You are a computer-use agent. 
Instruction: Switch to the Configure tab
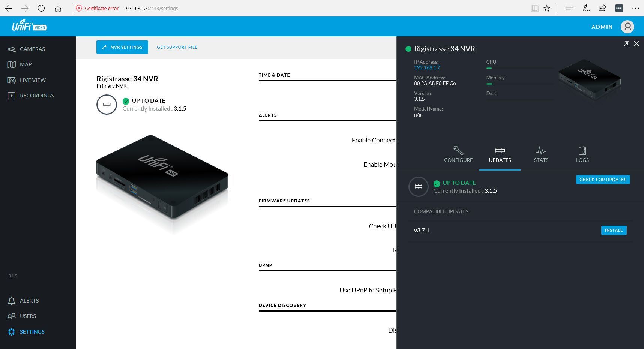[458, 154]
